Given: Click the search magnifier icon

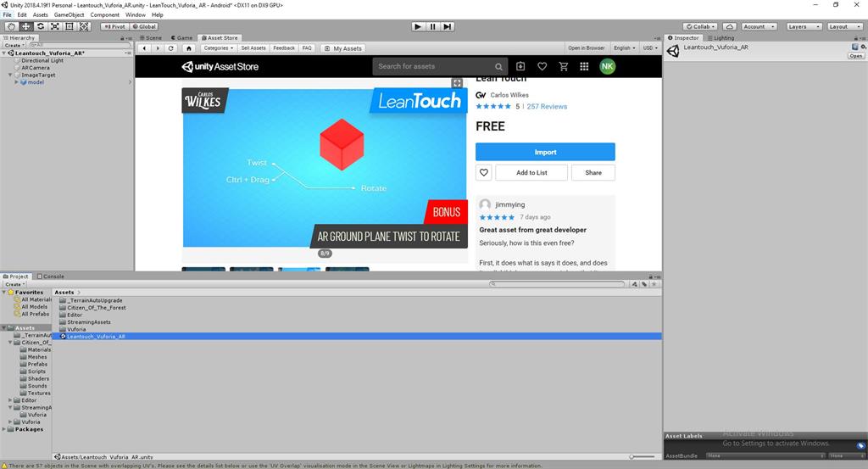Looking at the screenshot, I should [x=498, y=66].
